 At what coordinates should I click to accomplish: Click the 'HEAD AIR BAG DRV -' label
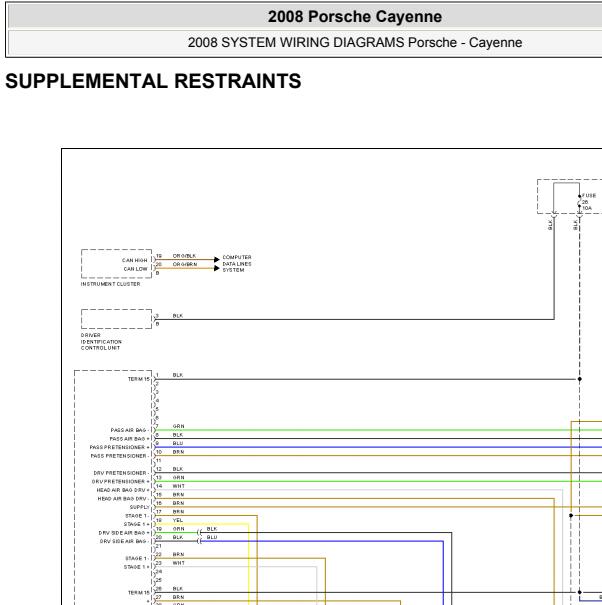123,499
